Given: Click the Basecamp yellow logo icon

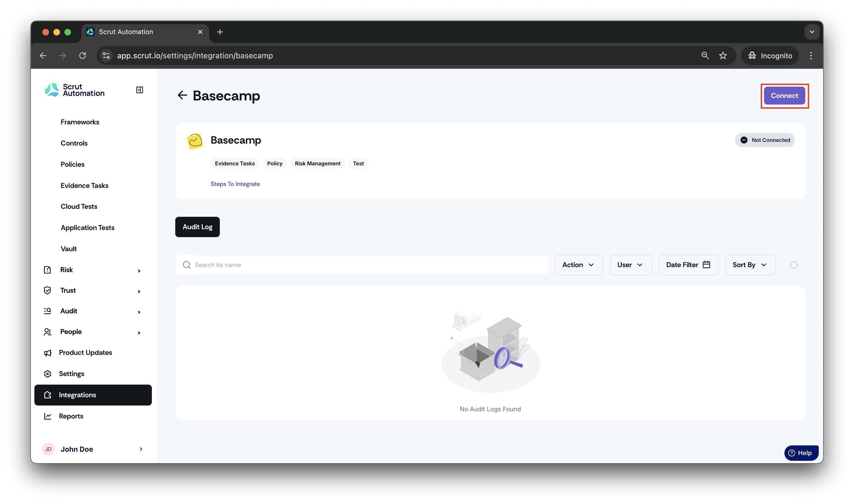Looking at the screenshot, I should 195,141.
